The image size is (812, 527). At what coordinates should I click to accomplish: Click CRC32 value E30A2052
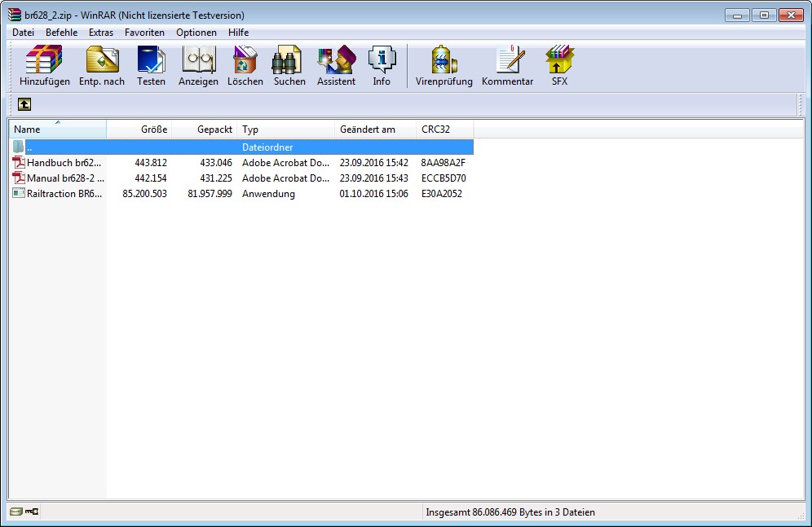(x=442, y=193)
